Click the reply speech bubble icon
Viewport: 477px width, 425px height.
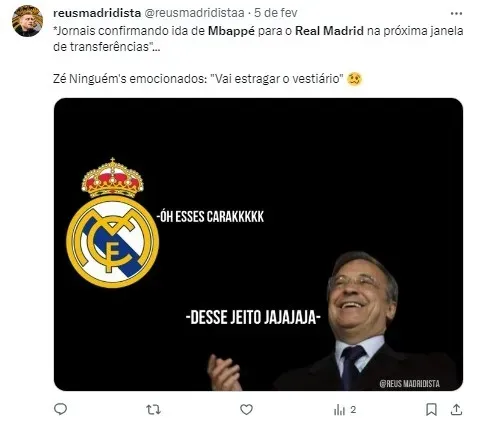pos(60,409)
